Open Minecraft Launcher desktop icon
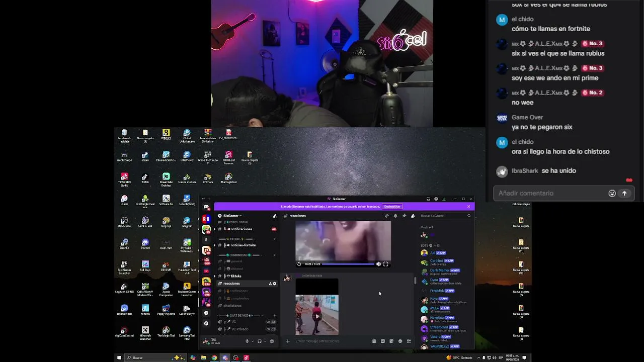644x362 pixels. [x=145, y=332]
